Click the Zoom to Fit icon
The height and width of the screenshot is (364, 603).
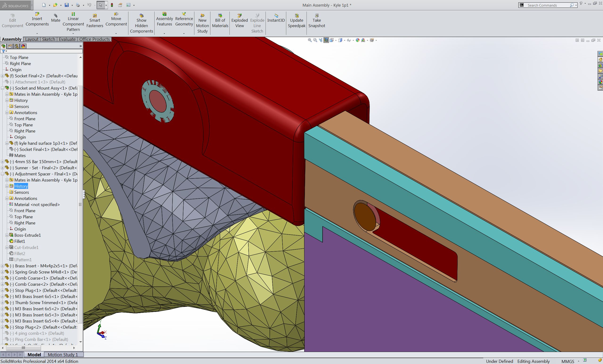pos(310,40)
